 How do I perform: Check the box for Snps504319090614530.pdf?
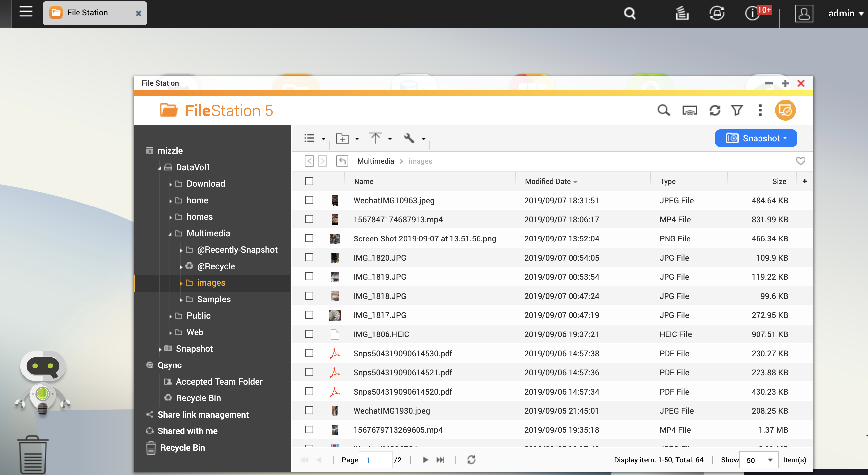point(309,353)
